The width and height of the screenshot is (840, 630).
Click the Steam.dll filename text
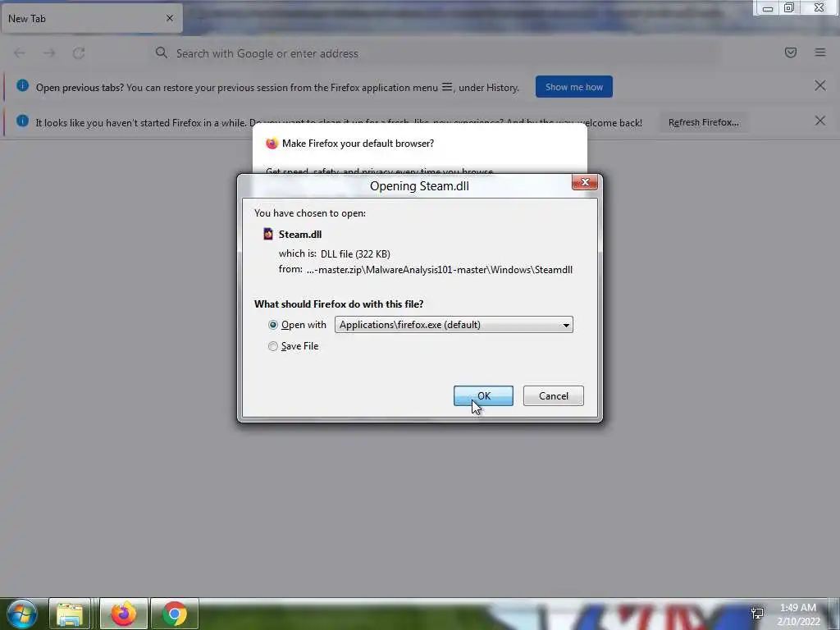pos(300,234)
